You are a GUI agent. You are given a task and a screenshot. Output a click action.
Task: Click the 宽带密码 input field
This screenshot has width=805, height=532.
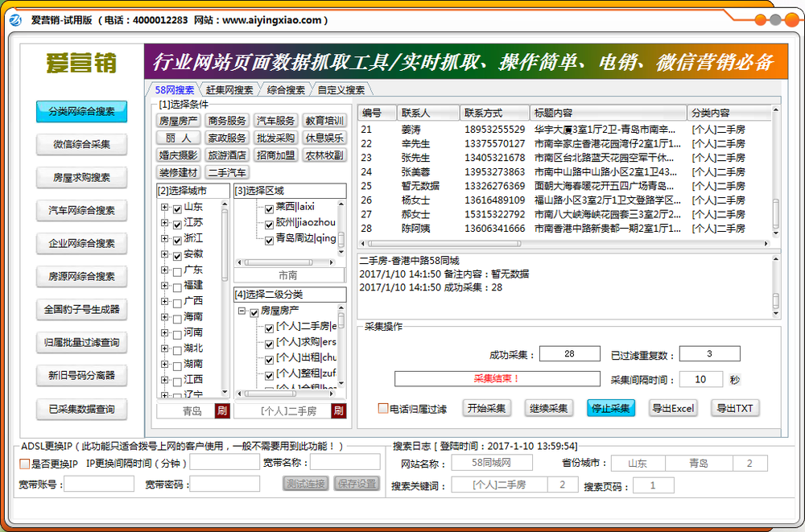tap(225, 484)
